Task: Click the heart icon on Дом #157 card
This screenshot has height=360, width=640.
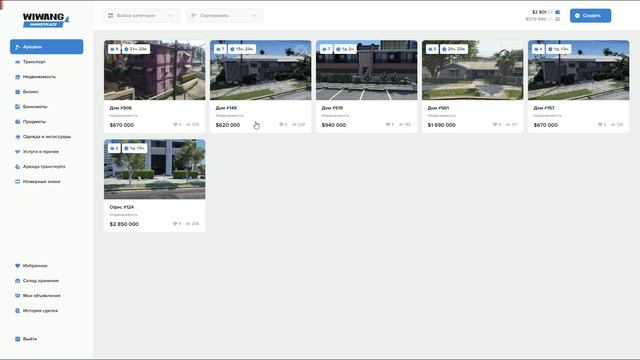Action: pyautogui.click(x=600, y=124)
